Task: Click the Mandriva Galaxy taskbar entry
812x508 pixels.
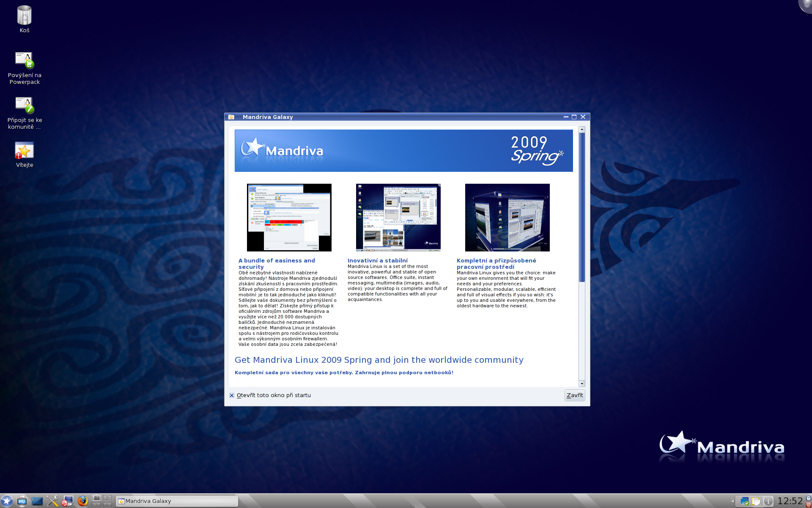Action: [x=177, y=501]
